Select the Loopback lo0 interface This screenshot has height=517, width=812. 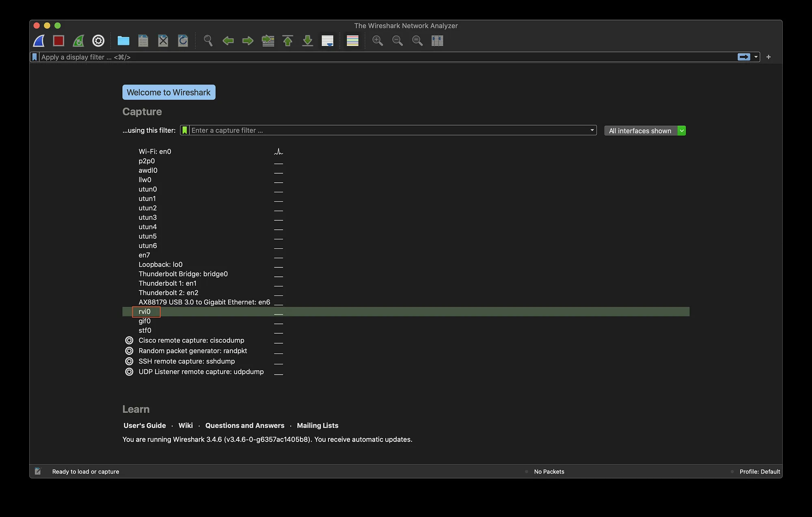(x=161, y=264)
